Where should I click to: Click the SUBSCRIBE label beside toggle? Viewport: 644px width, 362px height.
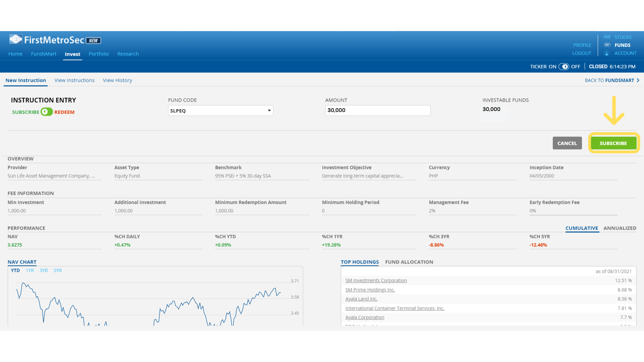click(x=25, y=112)
